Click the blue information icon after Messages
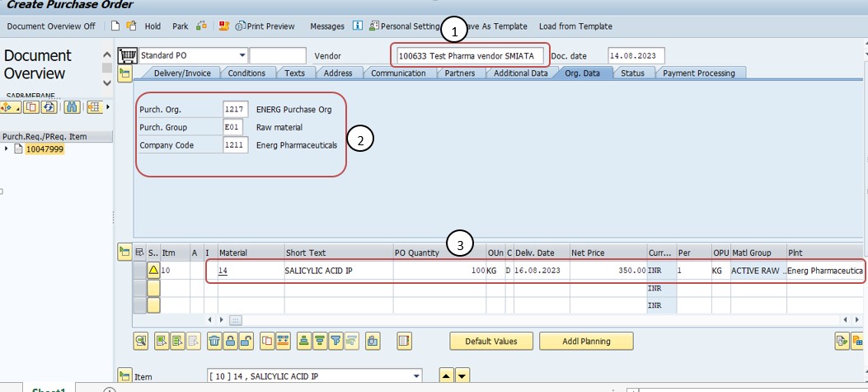Screen dimensions: 868x392 point(358,26)
